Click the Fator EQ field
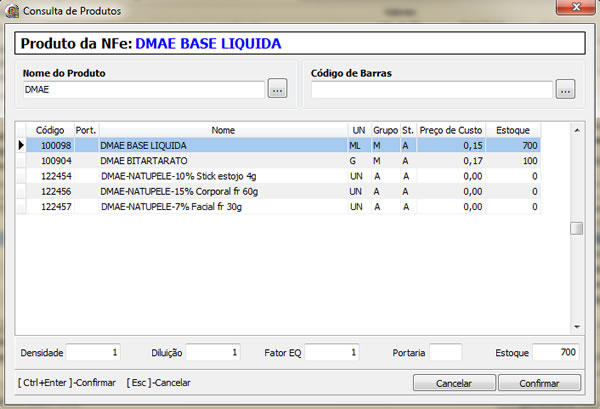This screenshot has width=600, height=409. point(332,352)
